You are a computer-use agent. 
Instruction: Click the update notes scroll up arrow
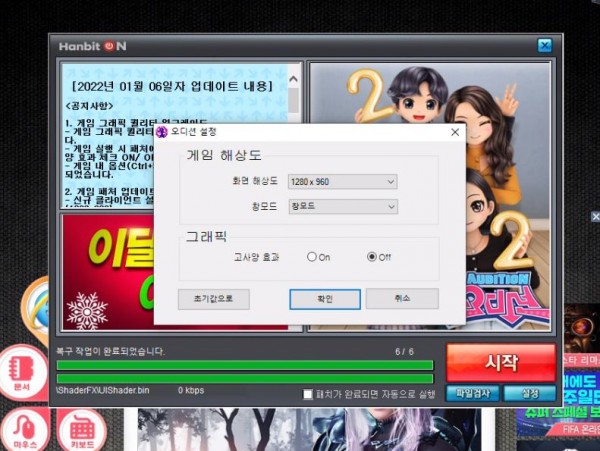click(293, 79)
